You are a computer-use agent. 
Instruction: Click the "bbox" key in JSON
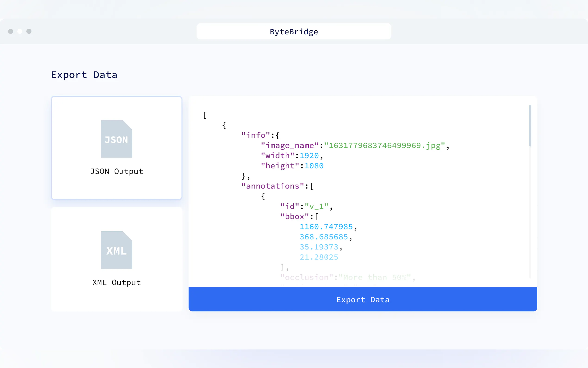click(294, 217)
